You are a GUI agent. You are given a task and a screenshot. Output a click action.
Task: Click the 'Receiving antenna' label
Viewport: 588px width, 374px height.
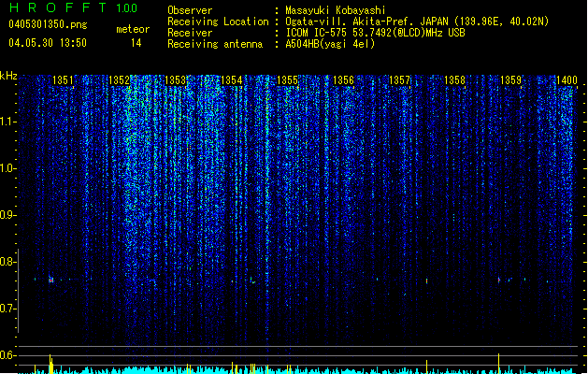click(215, 44)
